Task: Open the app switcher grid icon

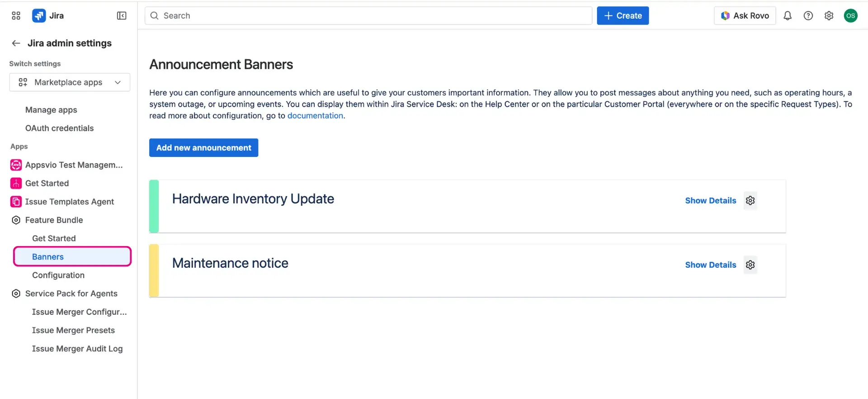Action: pyautogui.click(x=16, y=16)
